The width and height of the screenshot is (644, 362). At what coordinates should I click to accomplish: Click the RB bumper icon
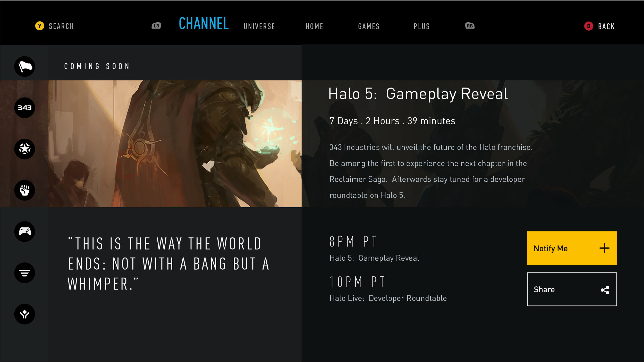pyautogui.click(x=470, y=26)
